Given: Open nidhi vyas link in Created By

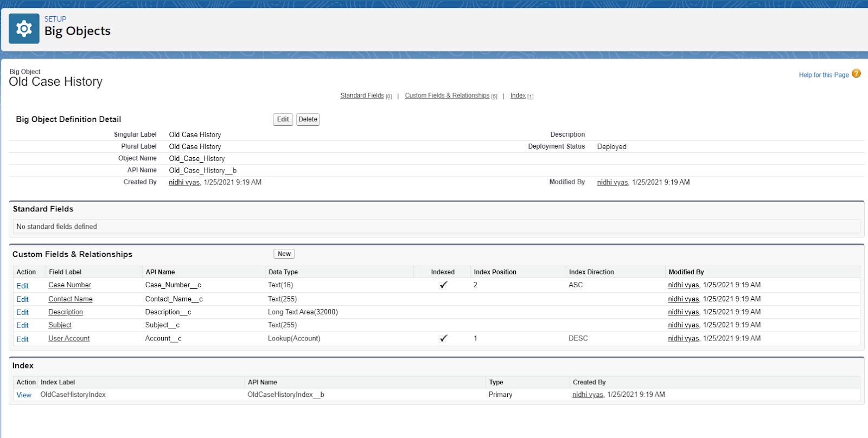Looking at the screenshot, I should [x=184, y=182].
